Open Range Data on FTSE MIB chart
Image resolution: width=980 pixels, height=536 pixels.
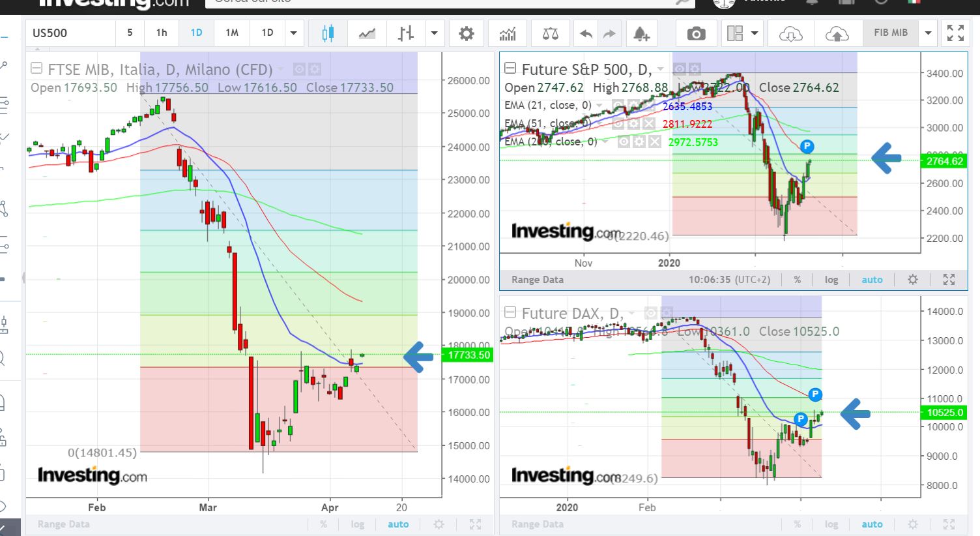(64, 524)
